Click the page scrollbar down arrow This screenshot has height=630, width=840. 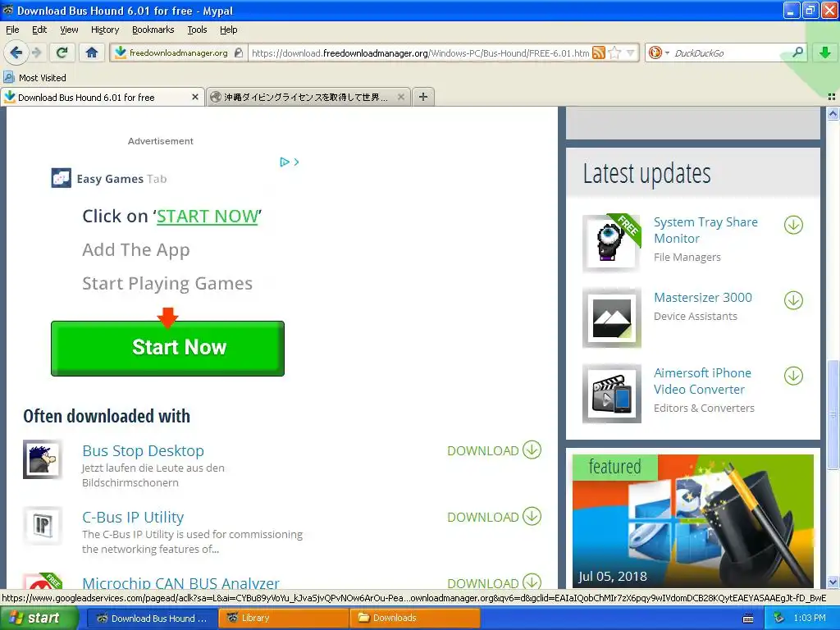[x=833, y=582]
